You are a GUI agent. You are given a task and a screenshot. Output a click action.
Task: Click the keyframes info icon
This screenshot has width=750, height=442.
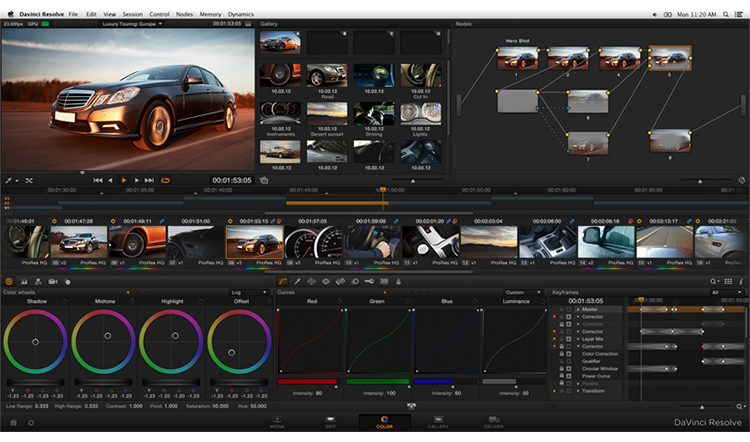741,281
